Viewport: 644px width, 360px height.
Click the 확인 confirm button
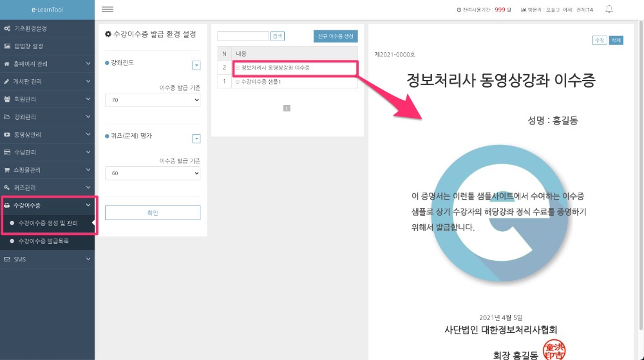click(x=153, y=213)
